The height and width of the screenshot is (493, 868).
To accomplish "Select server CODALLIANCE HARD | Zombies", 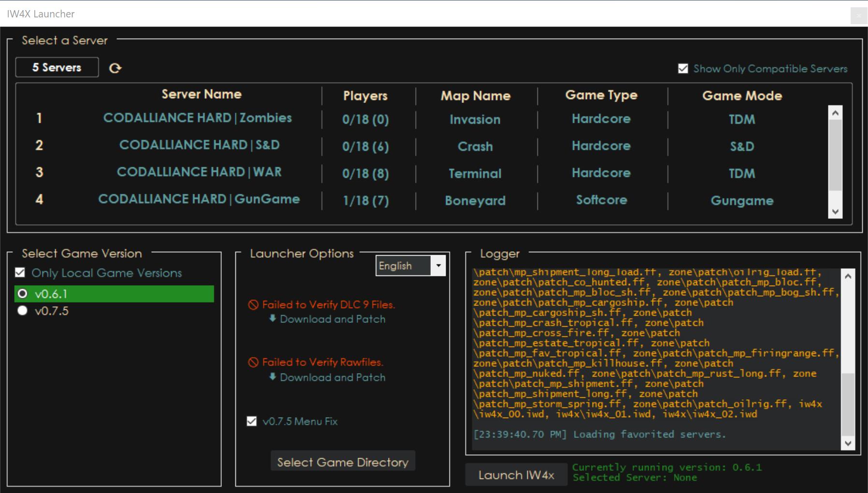I will [x=198, y=118].
